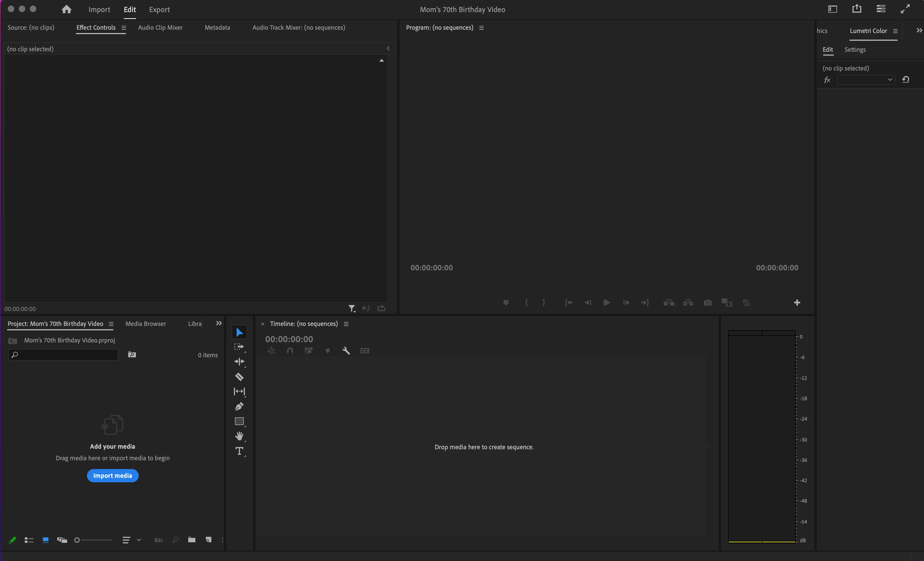Open Lumetri Color effect dropdown
924x561 pixels.
(x=866, y=80)
